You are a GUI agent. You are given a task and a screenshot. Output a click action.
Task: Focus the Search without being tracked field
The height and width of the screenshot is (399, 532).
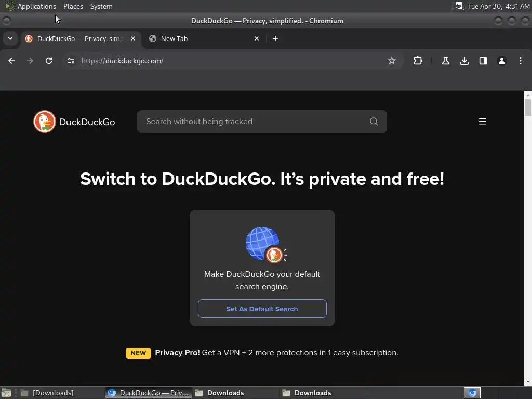[x=262, y=122]
